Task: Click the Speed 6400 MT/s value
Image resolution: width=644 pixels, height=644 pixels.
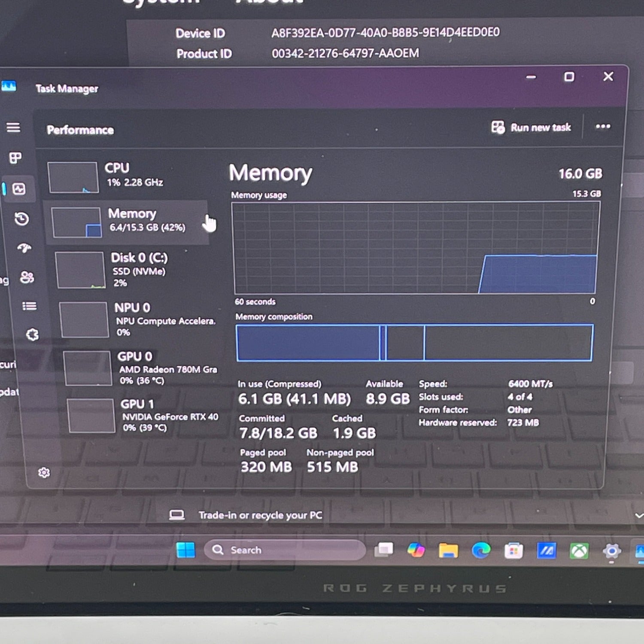Action: point(530,383)
